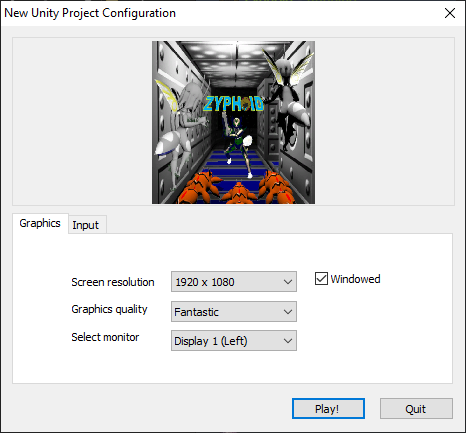Toggle the Windowed checkbox
This screenshot has width=466, height=433.
pyautogui.click(x=321, y=279)
